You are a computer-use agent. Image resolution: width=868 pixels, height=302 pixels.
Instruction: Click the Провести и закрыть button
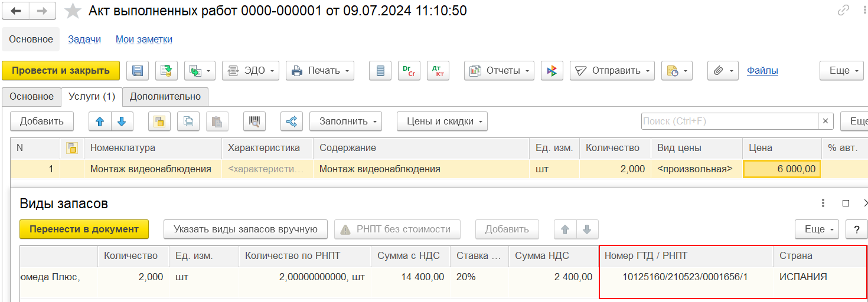pos(61,71)
